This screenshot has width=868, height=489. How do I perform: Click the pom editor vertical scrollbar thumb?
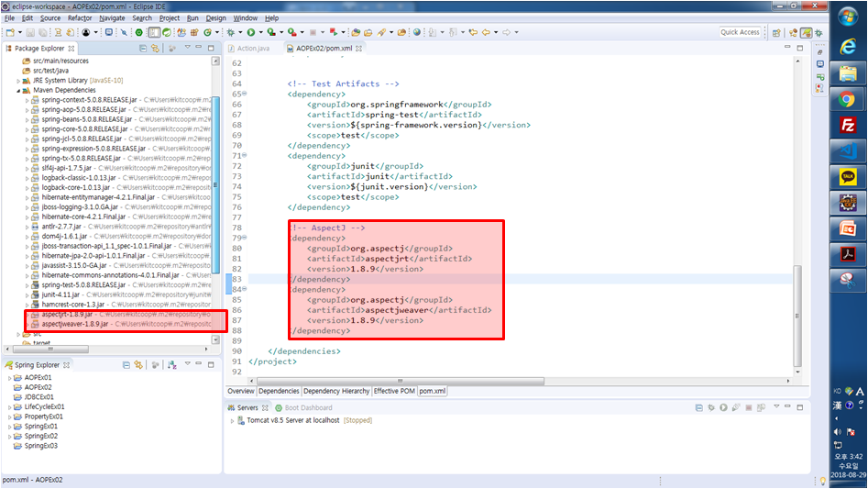pos(797,316)
